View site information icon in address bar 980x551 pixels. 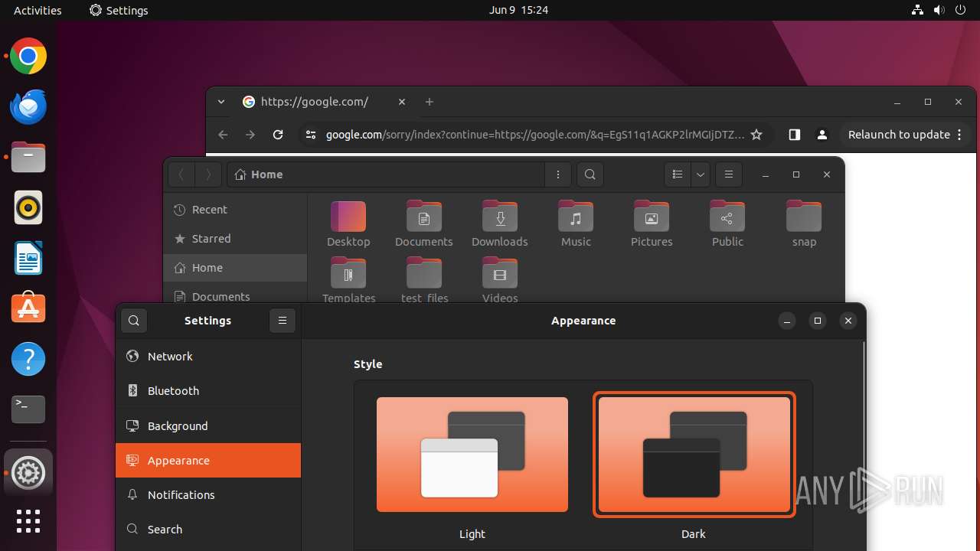tap(310, 135)
